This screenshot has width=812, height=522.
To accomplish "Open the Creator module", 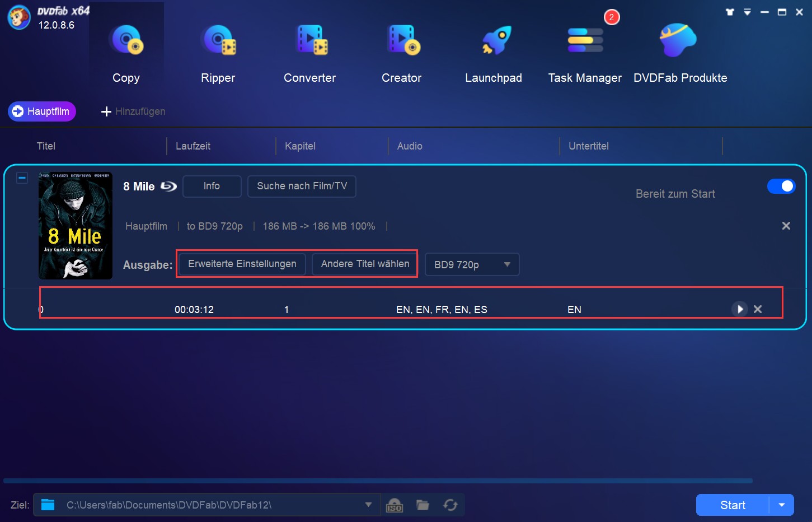I will tap(402, 54).
